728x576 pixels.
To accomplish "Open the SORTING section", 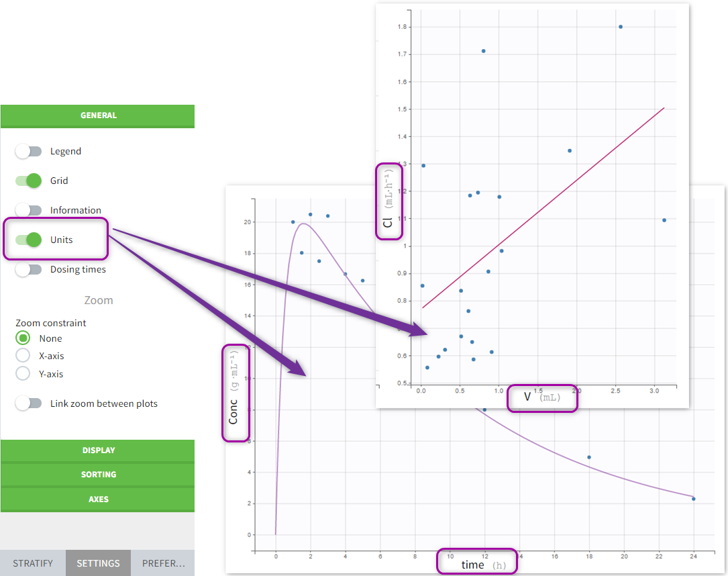I will click(x=98, y=475).
